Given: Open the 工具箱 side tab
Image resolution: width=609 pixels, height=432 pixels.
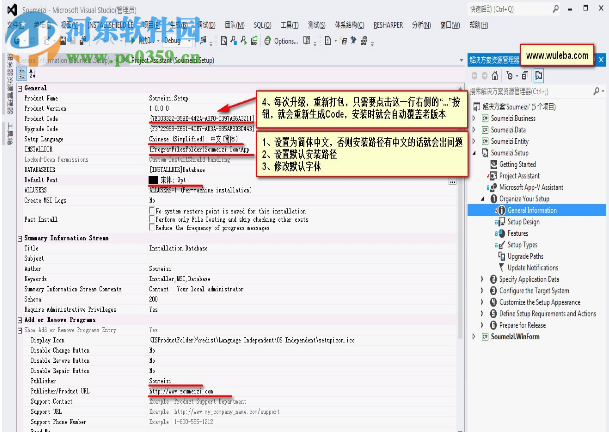Looking at the screenshot, I should click(9, 134).
